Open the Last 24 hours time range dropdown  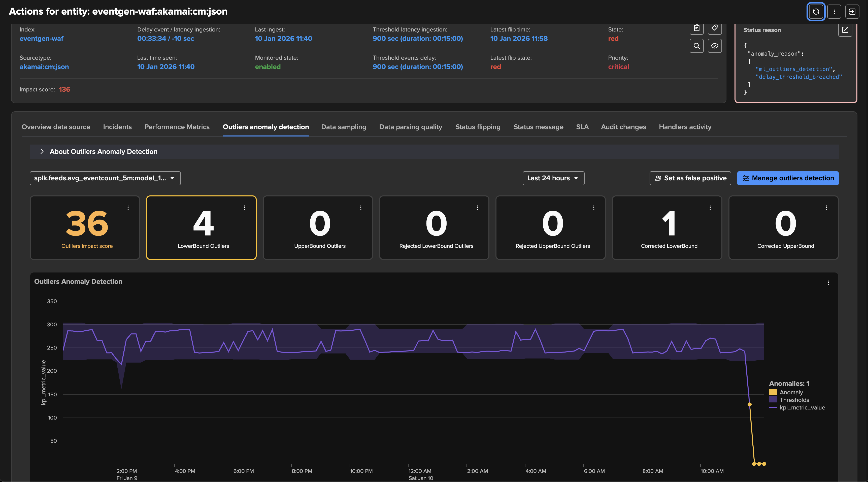pyautogui.click(x=553, y=178)
